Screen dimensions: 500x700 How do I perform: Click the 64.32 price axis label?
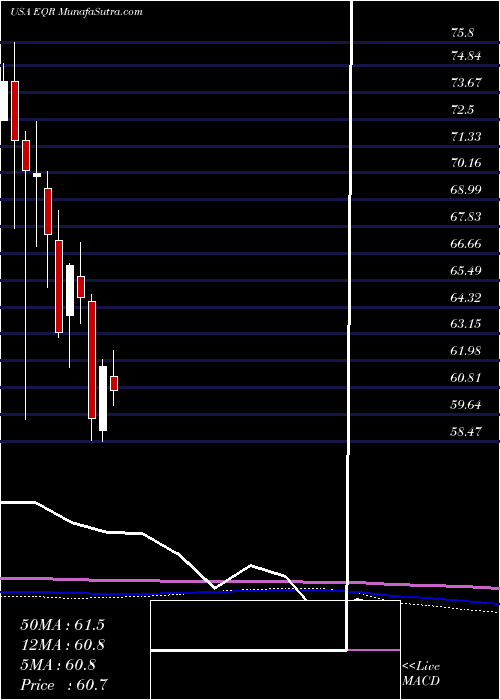click(466, 297)
